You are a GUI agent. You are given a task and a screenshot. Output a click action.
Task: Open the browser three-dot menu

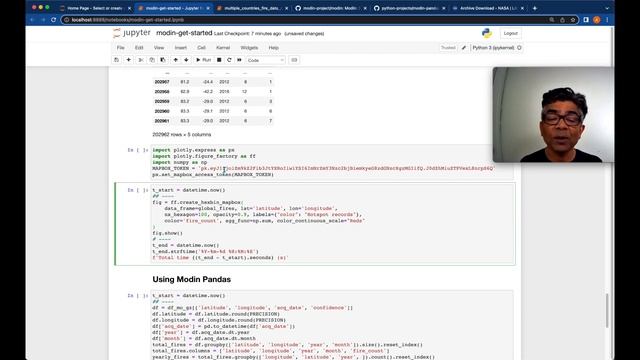click(607, 20)
